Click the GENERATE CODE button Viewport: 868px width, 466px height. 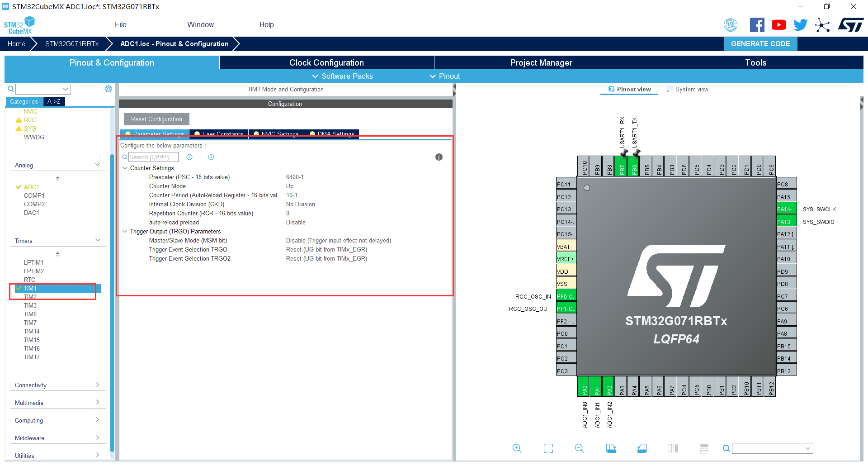pyautogui.click(x=760, y=44)
